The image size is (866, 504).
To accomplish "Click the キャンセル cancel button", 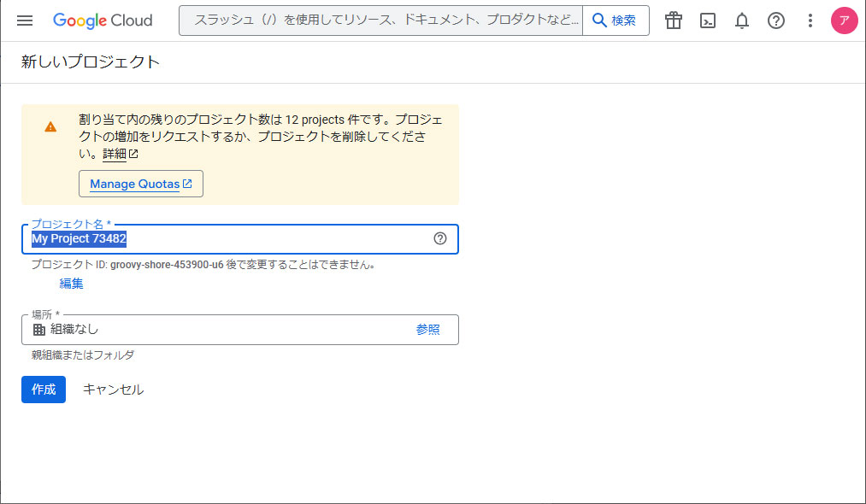I will pos(113,390).
